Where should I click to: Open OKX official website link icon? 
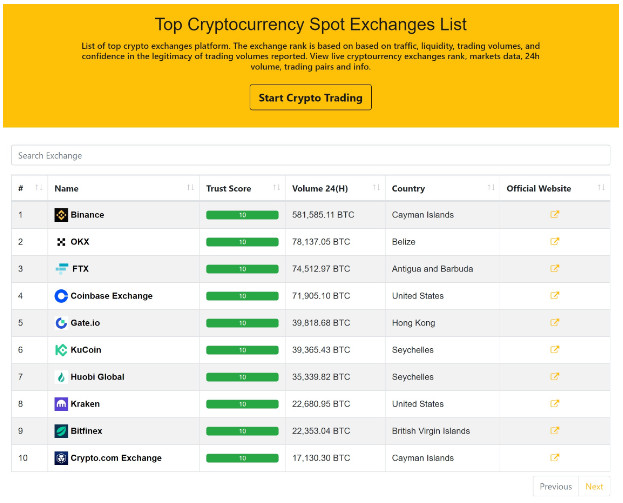(554, 242)
